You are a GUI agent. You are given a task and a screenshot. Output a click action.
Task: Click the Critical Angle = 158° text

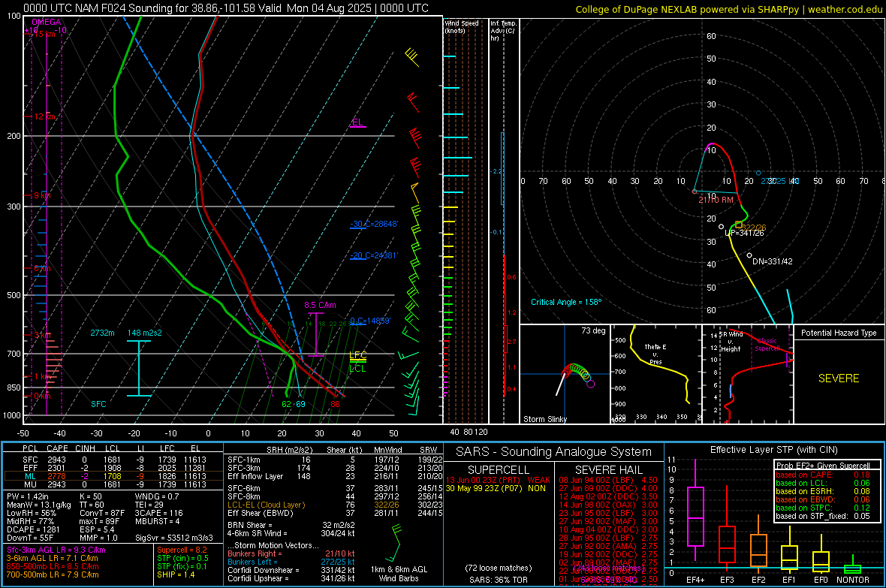tap(566, 302)
